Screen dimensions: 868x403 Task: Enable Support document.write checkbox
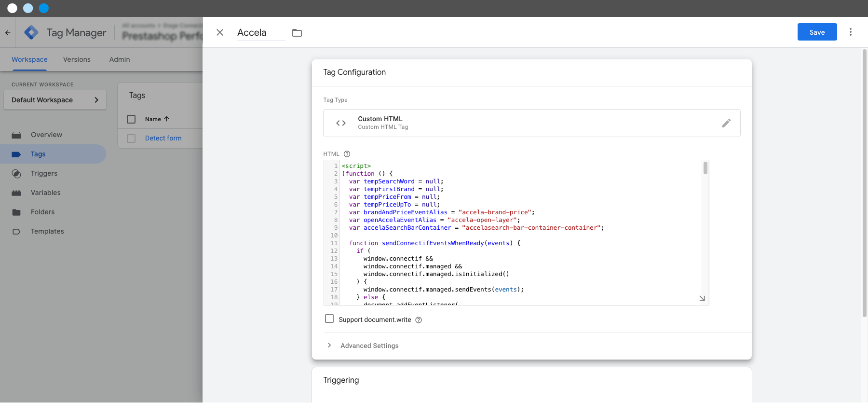tap(329, 319)
